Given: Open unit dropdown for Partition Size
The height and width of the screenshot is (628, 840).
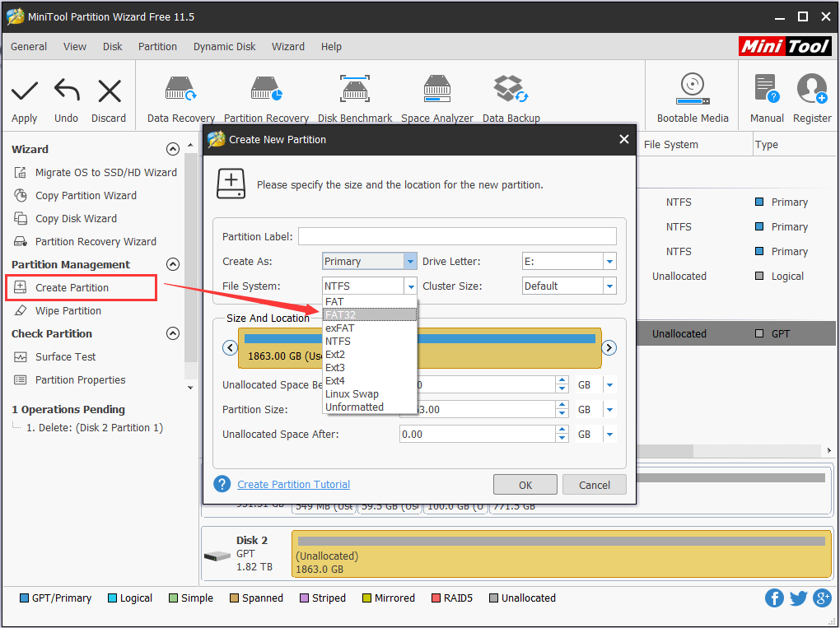Looking at the screenshot, I should click(609, 410).
